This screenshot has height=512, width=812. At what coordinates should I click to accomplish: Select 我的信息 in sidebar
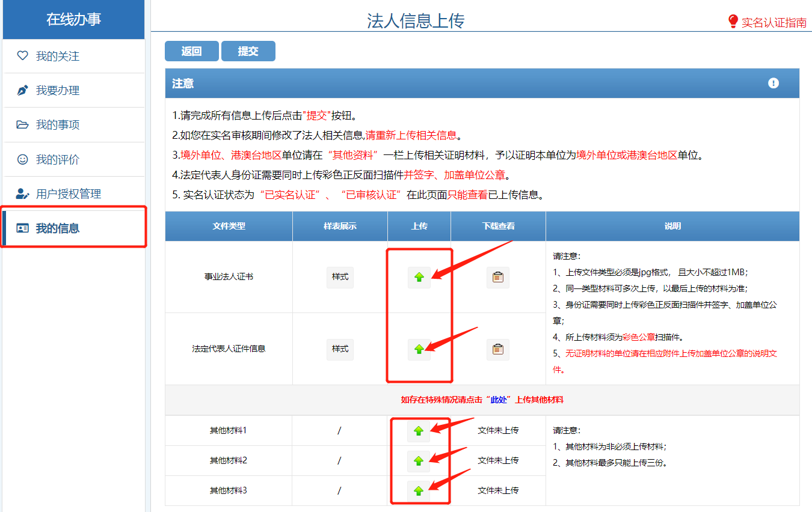coord(57,228)
